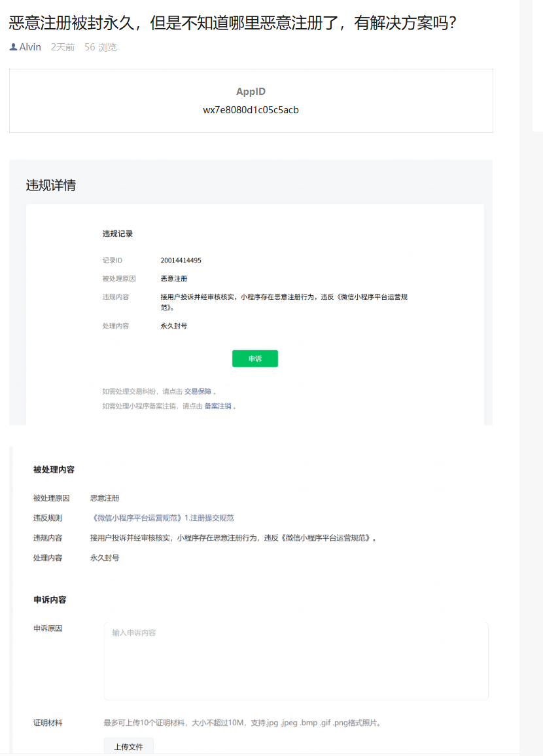The width and height of the screenshot is (543, 756).
Task: Click 恶意注册 value in 违规记录 card
Action: [174, 279]
